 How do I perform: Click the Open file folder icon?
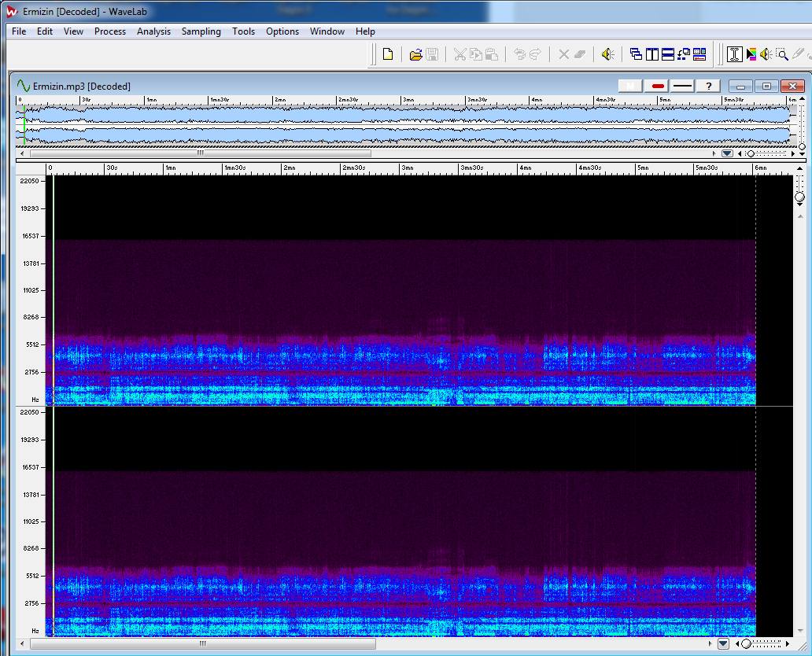[415, 54]
